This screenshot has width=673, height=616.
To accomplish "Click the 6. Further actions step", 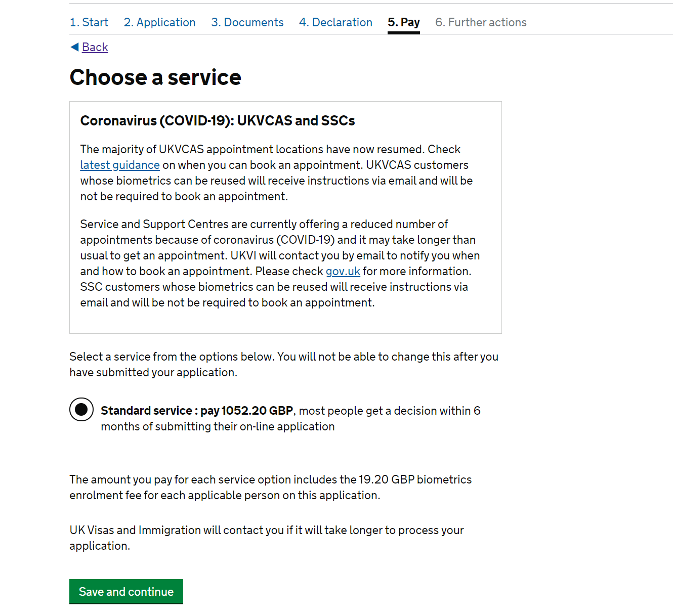I will pos(481,22).
